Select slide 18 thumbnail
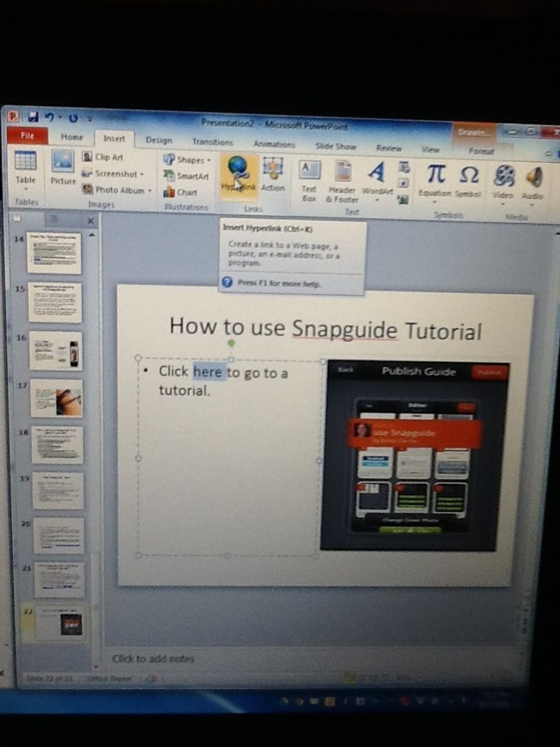 pyautogui.click(x=58, y=445)
